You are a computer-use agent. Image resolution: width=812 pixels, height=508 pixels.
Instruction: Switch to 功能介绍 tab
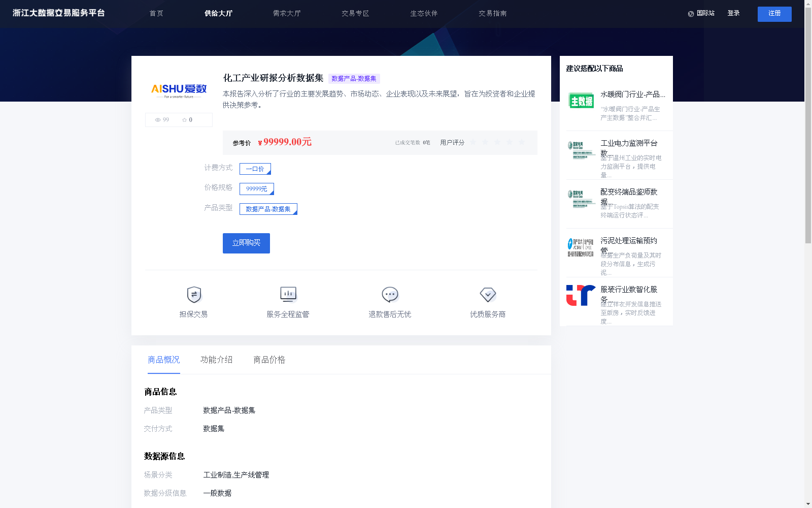tap(217, 360)
